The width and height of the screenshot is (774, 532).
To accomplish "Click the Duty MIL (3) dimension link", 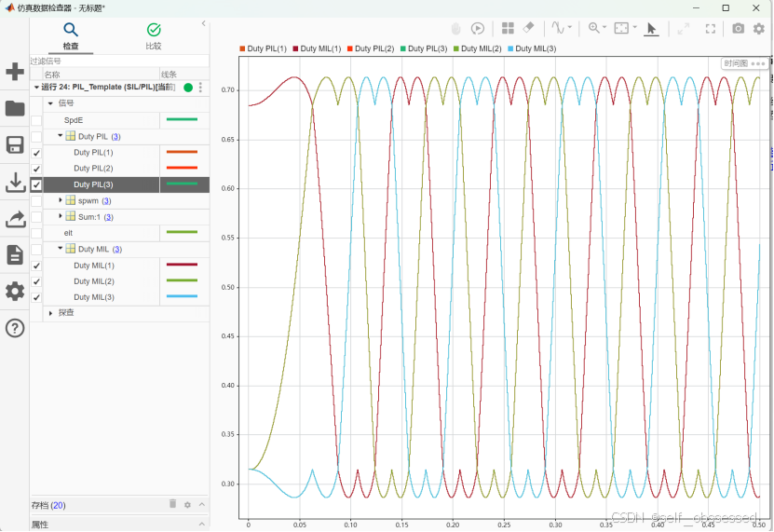I will pos(117,250).
